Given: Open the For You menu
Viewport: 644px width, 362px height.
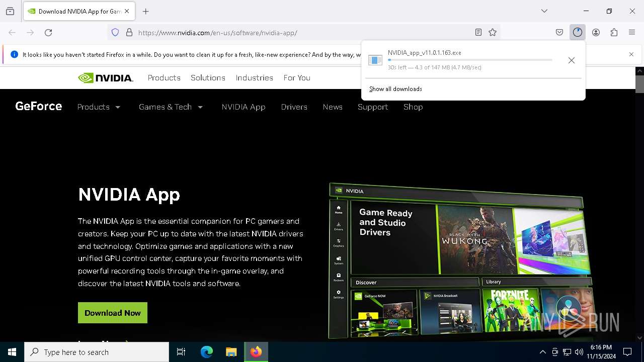Looking at the screenshot, I should coord(297,78).
